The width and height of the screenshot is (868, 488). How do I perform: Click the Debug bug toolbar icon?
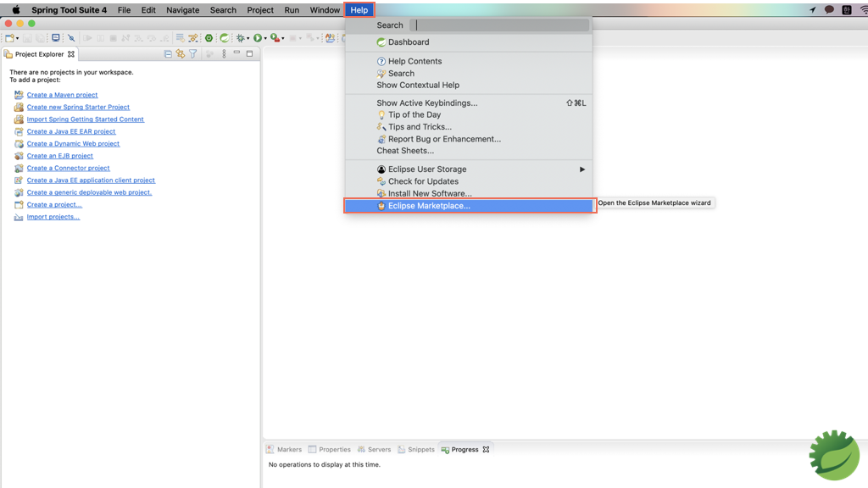point(240,38)
